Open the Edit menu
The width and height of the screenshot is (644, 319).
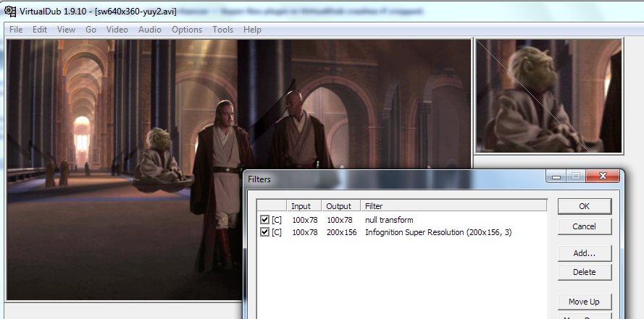pos(40,30)
